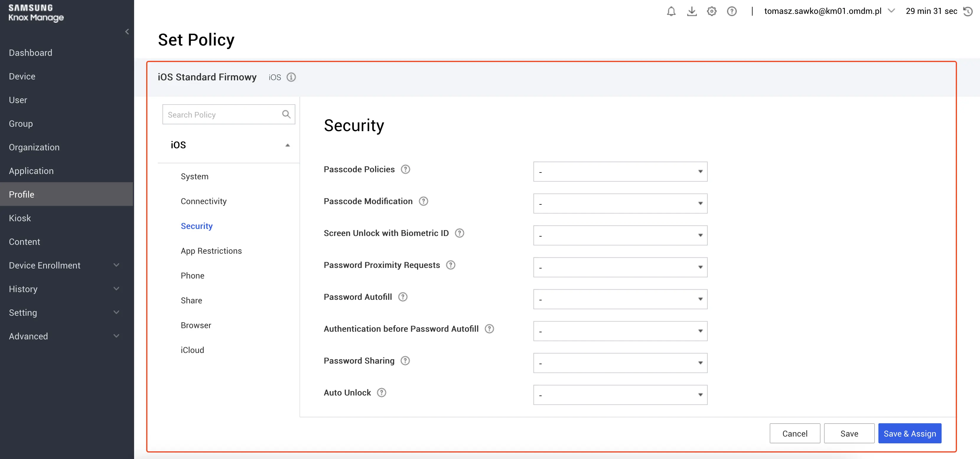Show help for Passcode Policies
Screen dimensions: 980x459
(406, 169)
